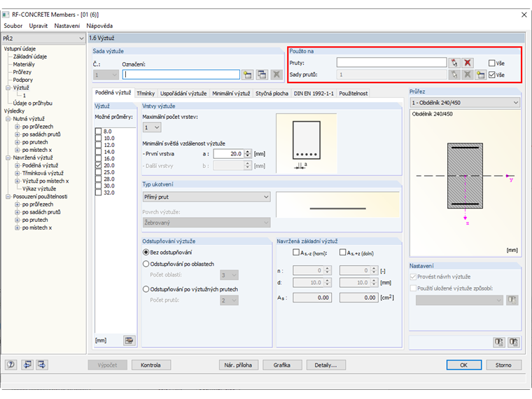Click the Grafika button
532x399 pixels.
(282, 365)
